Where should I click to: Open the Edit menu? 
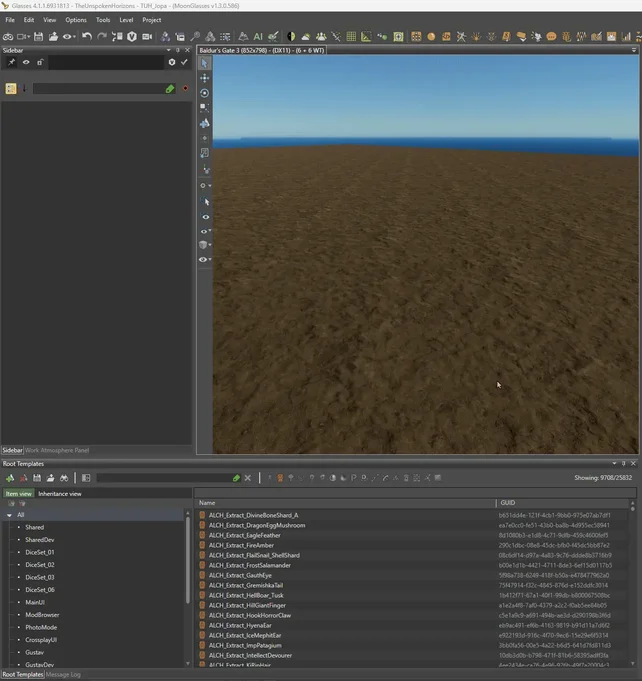point(29,20)
